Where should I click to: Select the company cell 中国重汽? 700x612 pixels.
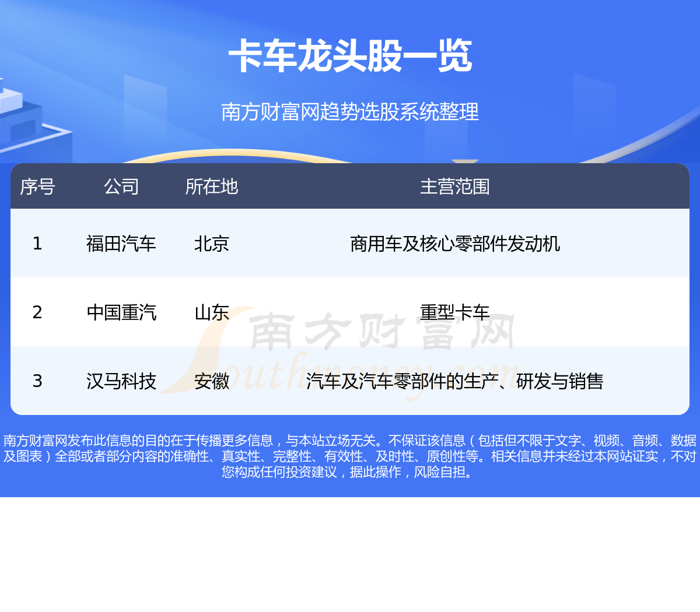tap(121, 312)
